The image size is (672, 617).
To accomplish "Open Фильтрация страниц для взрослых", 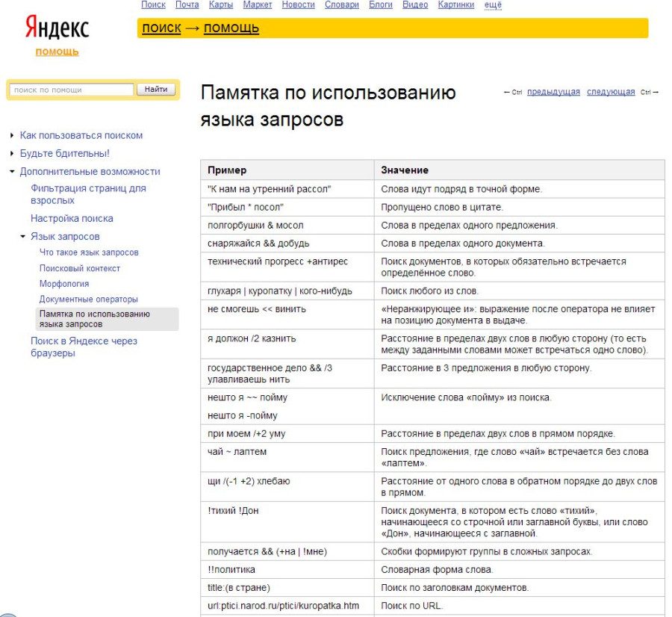I will 88,194.
